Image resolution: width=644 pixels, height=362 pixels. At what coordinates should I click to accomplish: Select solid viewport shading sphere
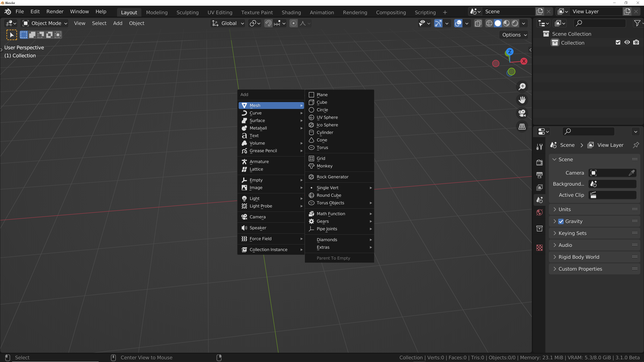pyautogui.click(x=498, y=23)
